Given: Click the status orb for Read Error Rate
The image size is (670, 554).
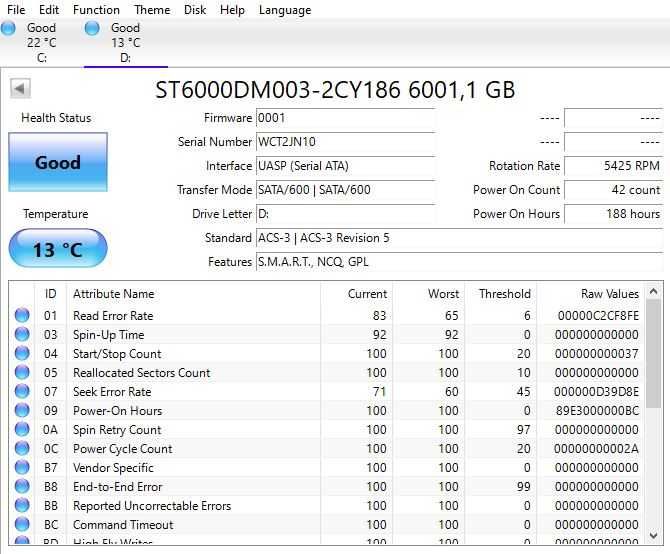Looking at the screenshot, I should pyautogui.click(x=22, y=315).
